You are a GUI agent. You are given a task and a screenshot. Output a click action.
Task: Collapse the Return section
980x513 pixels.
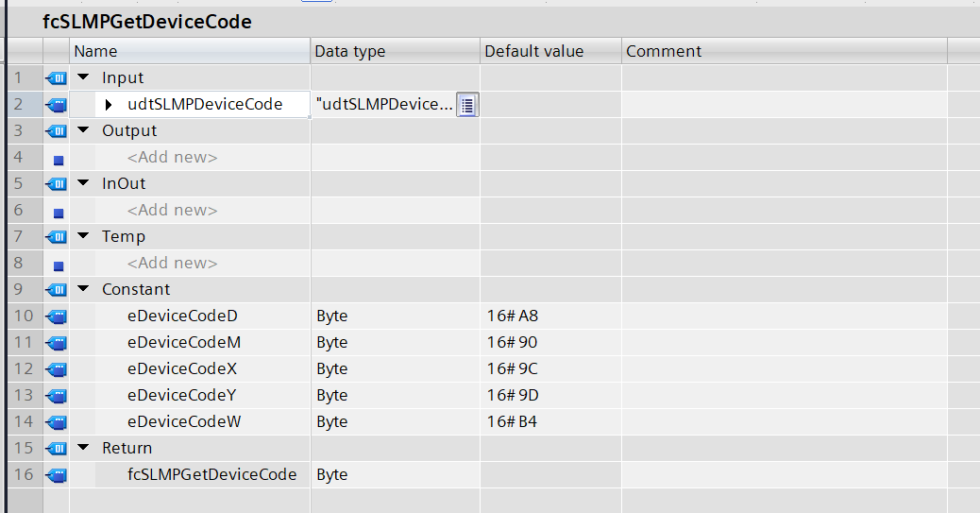click(83, 449)
